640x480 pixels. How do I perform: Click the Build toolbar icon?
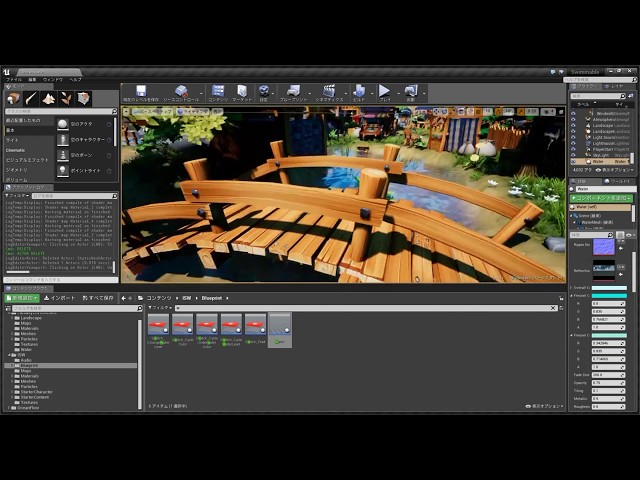[359, 91]
